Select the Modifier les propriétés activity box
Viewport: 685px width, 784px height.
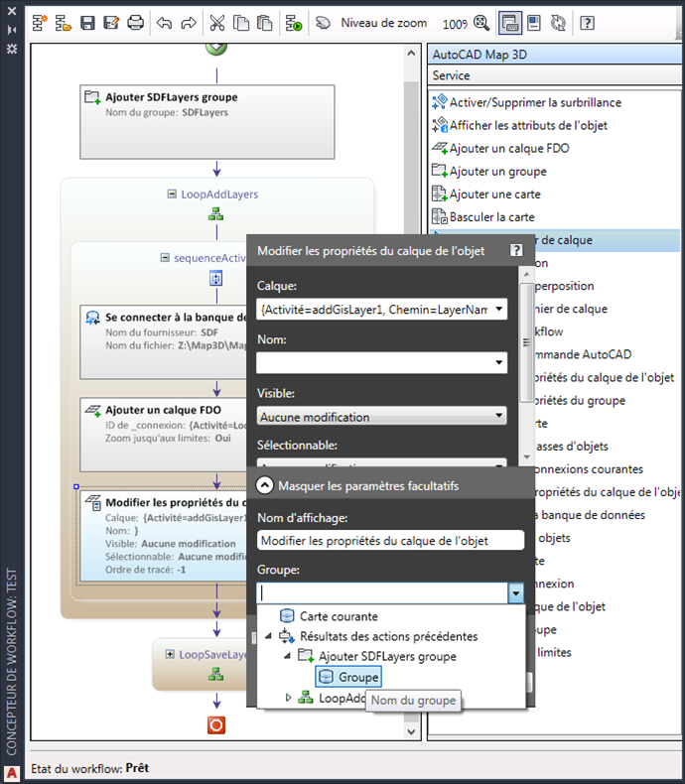click(x=164, y=538)
